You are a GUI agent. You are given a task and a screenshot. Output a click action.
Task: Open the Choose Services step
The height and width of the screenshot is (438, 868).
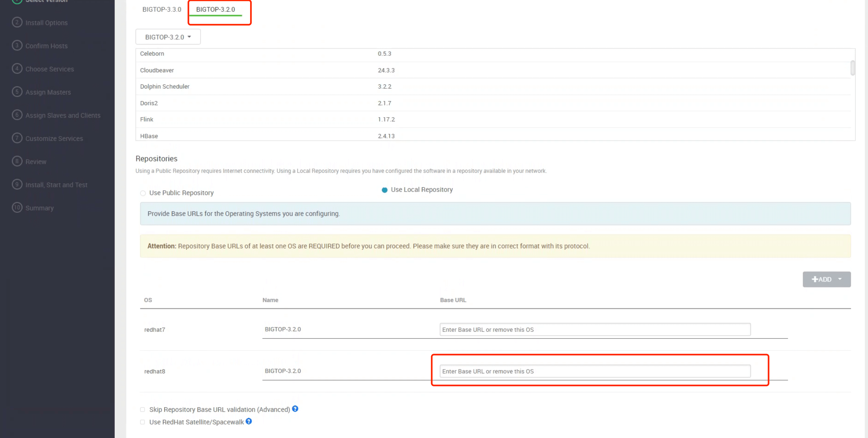(17, 69)
